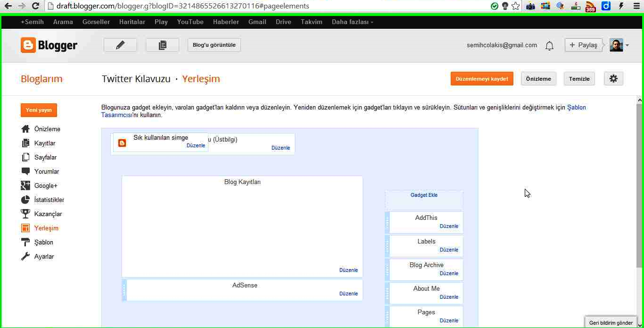This screenshot has width=644, height=328.
Task: Click the Paylaş share button
Action: tap(583, 45)
